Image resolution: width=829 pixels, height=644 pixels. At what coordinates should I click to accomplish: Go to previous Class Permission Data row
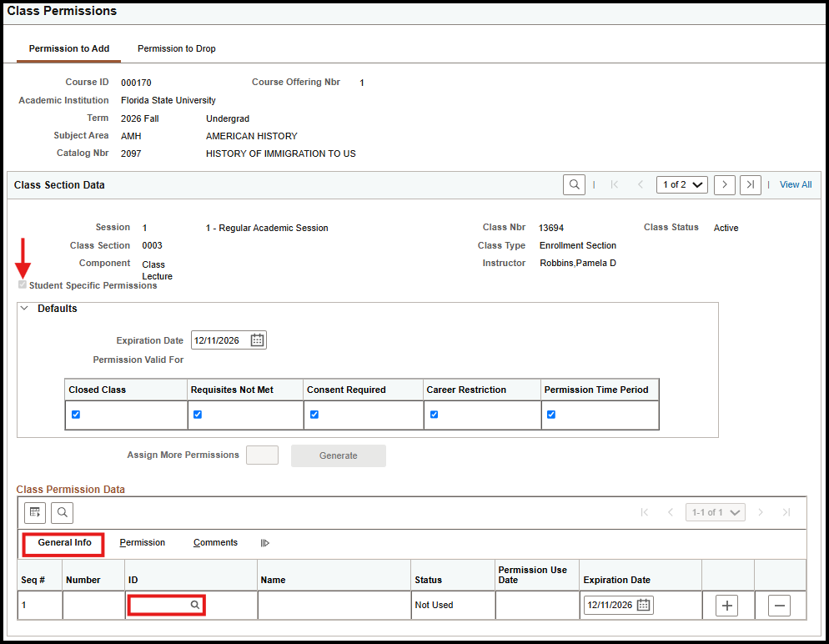[671, 512]
